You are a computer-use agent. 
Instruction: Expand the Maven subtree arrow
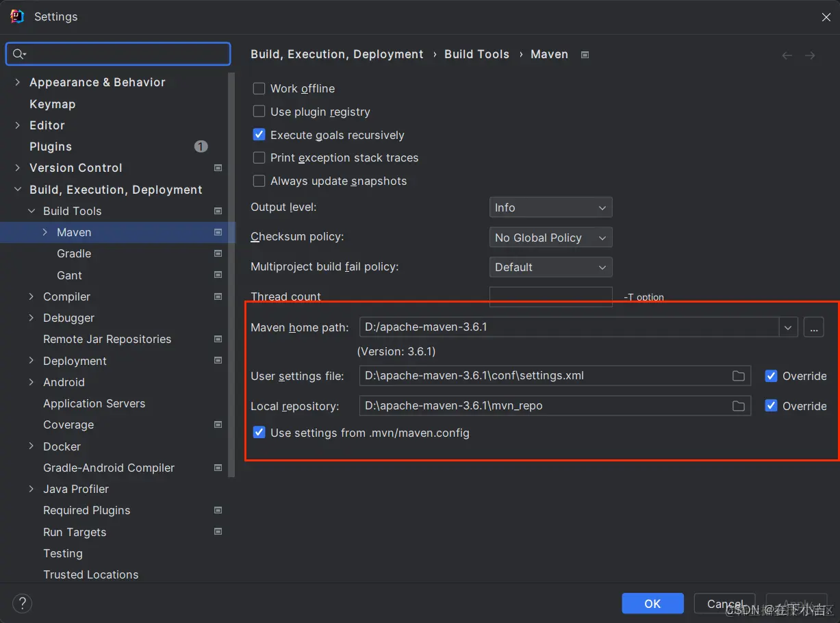[x=45, y=232]
